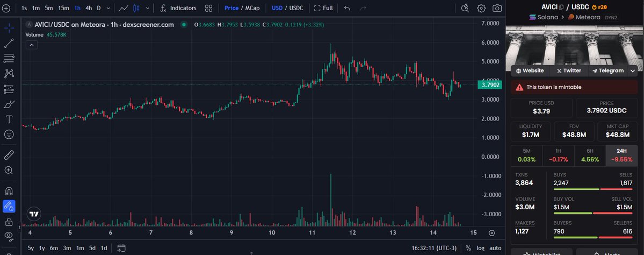Select the brush drawing tool

click(x=9, y=104)
